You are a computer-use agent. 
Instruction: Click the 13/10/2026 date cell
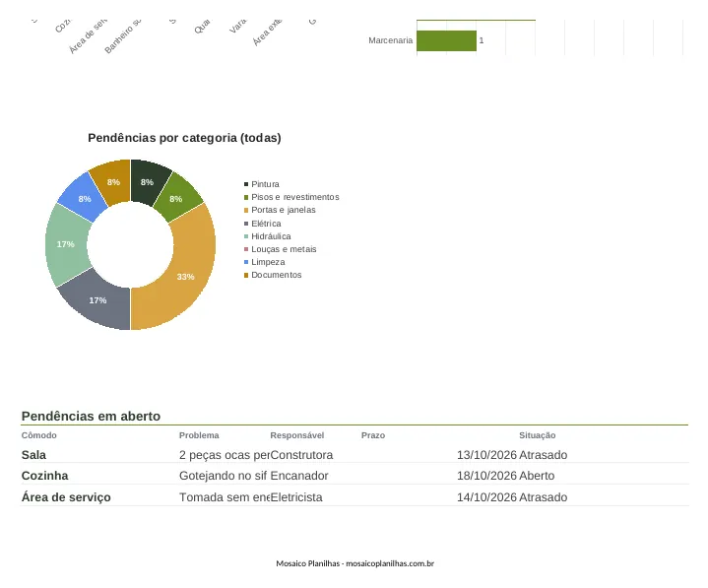pyautogui.click(x=486, y=455)
